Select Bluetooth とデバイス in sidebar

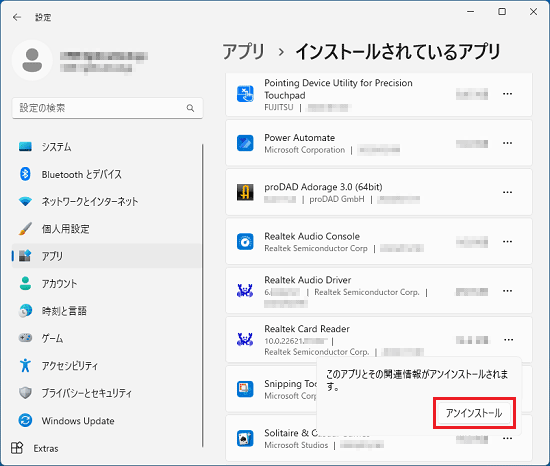tap(107, 174)
